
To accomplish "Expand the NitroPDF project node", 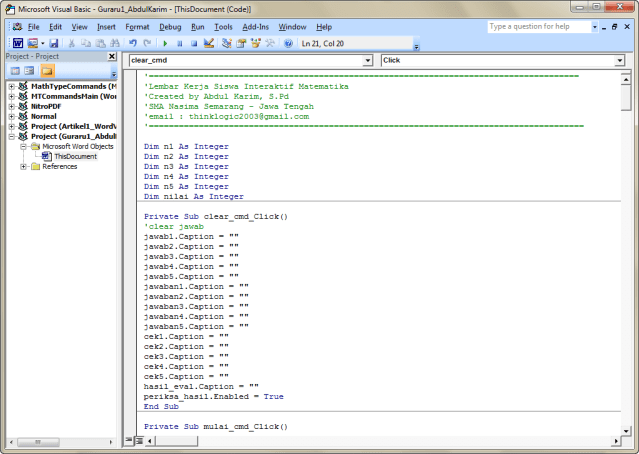I will 11,107.
